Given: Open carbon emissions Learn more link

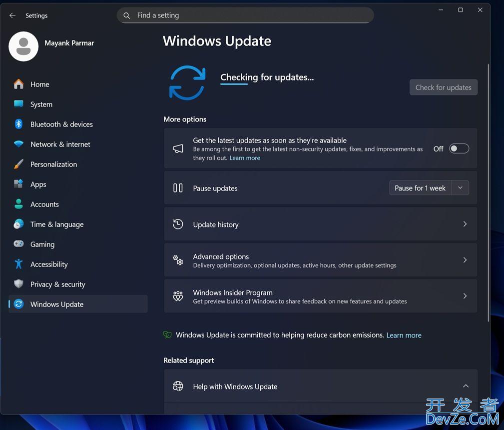Looking at the screenshot, I should click(x=404, y=335).
